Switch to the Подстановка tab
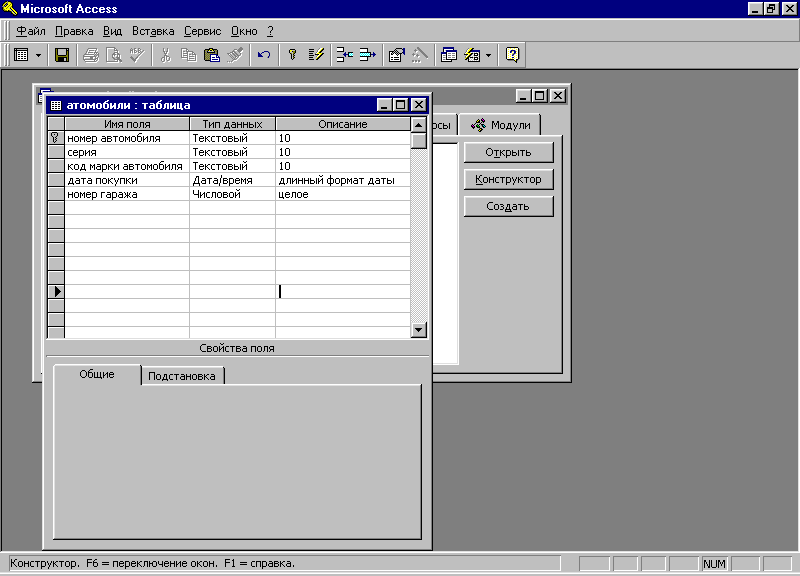 pos(182,376)
